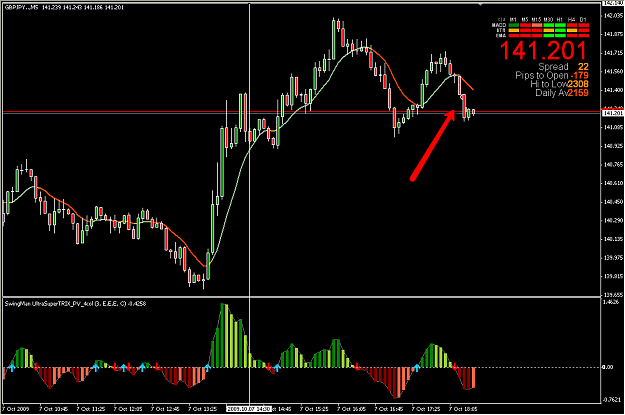The height and width of the screenshot is (415, 625).
Task: Click the 7 Oct 12:45 time axis label
Action: coord(165,409)
